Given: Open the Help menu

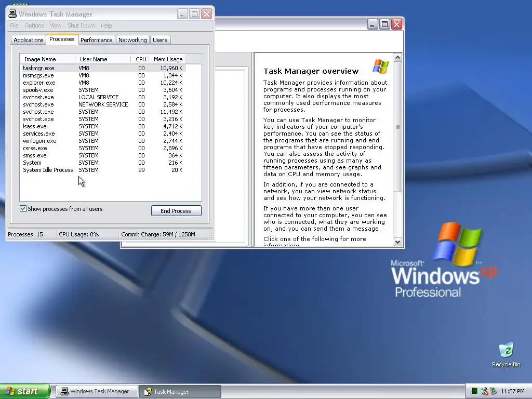Looking at the screenshot, I should [106, 25].
